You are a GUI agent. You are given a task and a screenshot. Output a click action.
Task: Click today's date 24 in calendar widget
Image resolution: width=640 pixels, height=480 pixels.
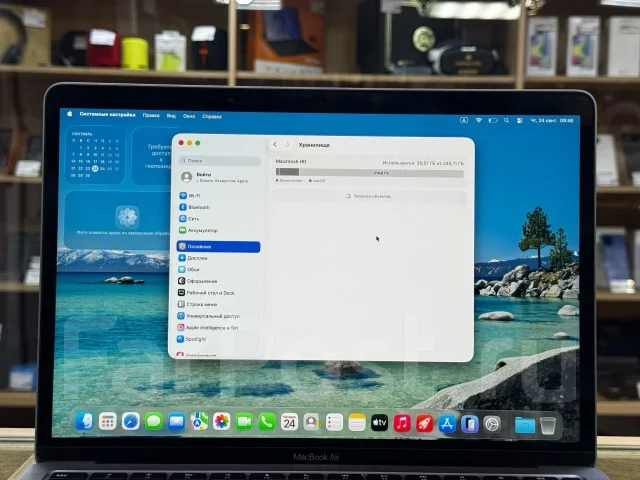(x=95, y=168)
